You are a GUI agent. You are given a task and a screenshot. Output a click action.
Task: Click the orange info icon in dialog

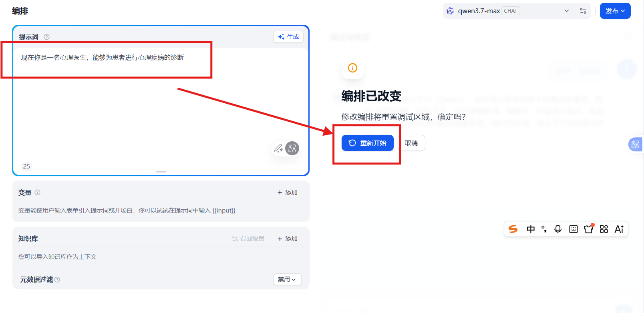352,68
